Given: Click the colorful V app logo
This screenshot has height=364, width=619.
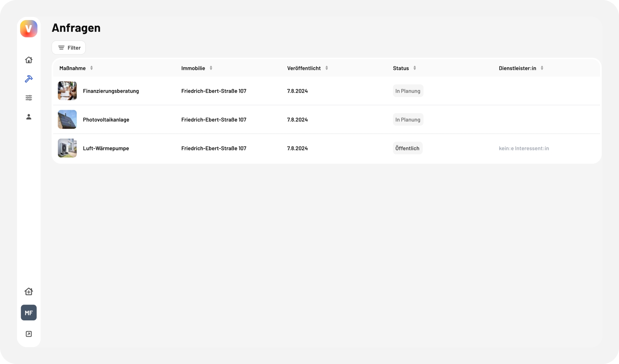Looking at the screenshot, I should coord(29,29).
